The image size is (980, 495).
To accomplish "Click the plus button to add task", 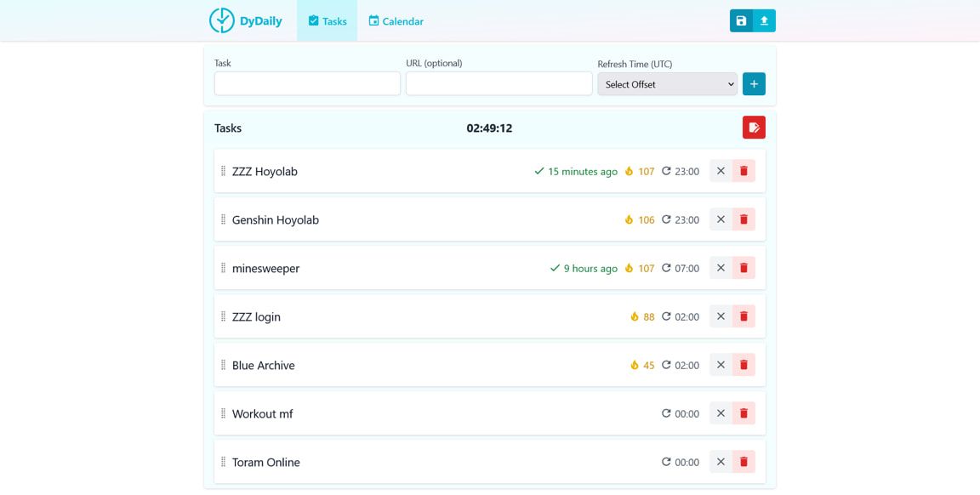I will click(754, 84).
